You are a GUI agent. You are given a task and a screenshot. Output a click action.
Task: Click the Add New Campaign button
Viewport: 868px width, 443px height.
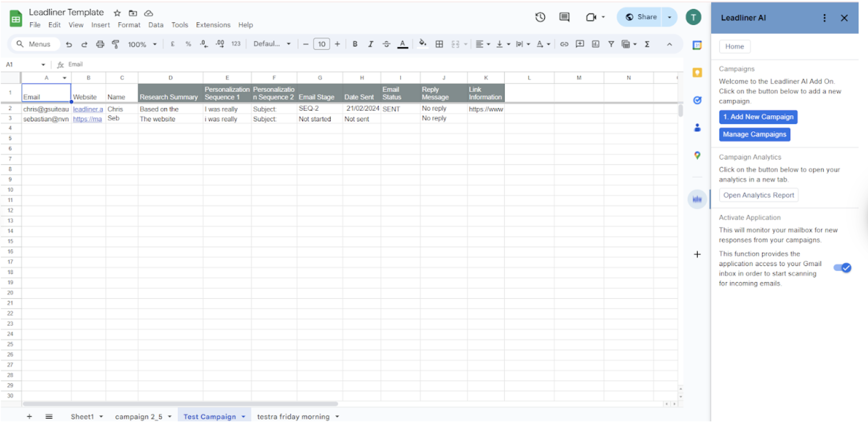758,117
